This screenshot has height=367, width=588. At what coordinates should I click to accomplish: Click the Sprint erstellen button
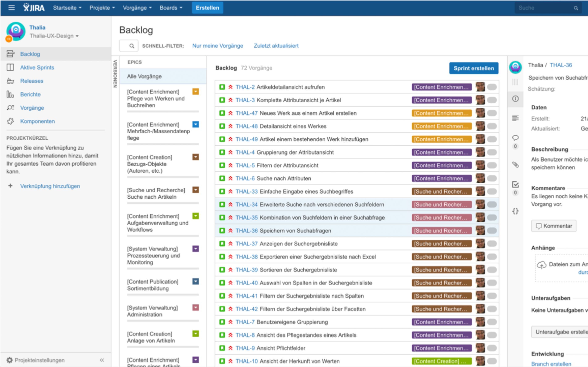[x=473, y=68]
